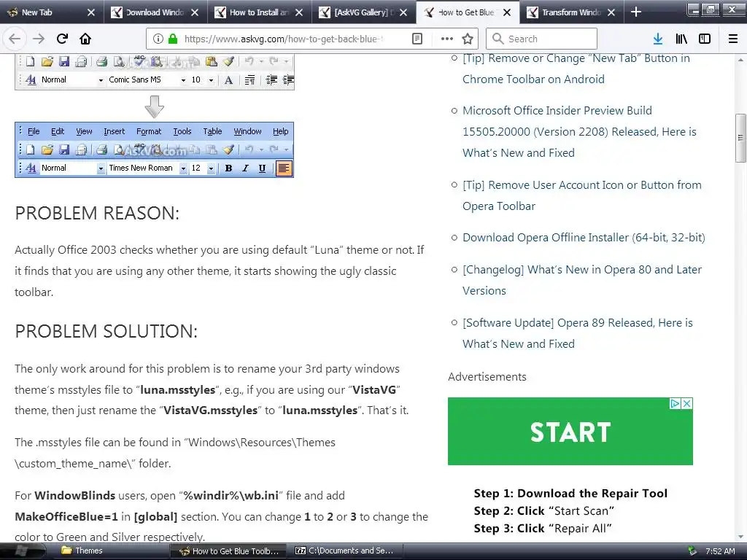The height and width of the screenshot is (560, 747).
Task: Click the system tray network icon
Action: pyautogui.click(x=692, y=551)
